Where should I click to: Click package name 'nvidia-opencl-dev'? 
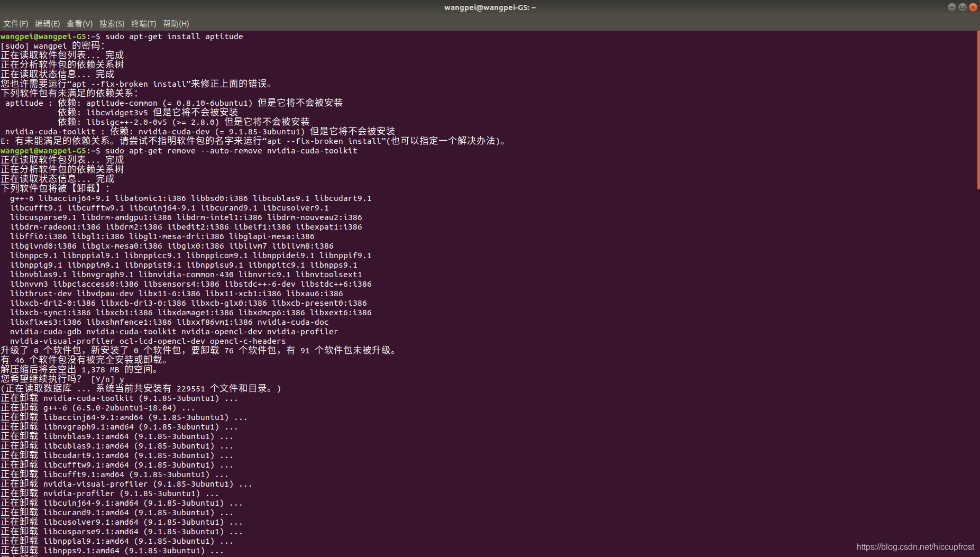click(x=222, y=332)
